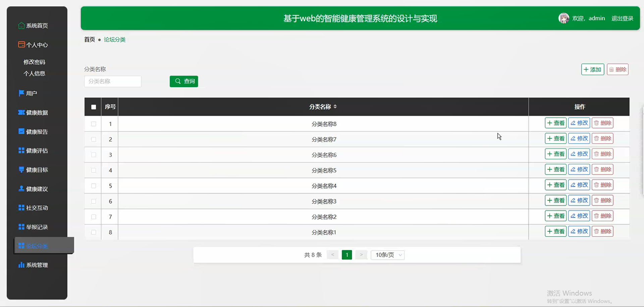Click the cell text 分类名称2
Screen dimensions: 644x307
pos(324,217)
